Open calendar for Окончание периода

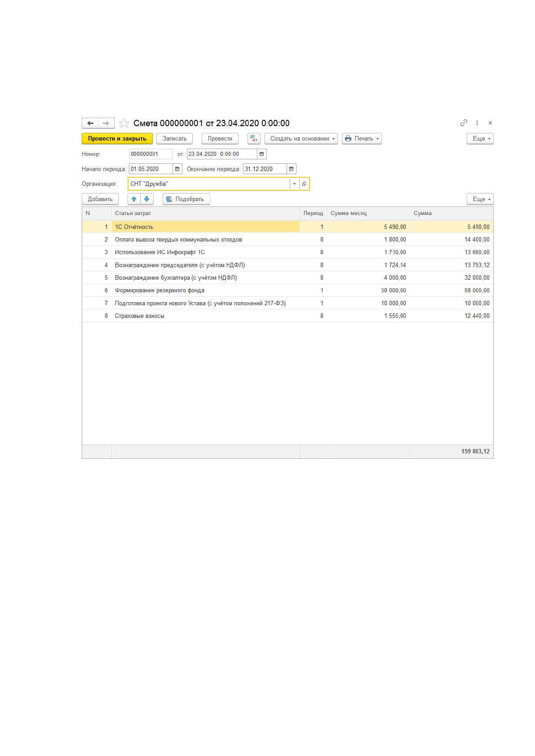tap(292, 169)
